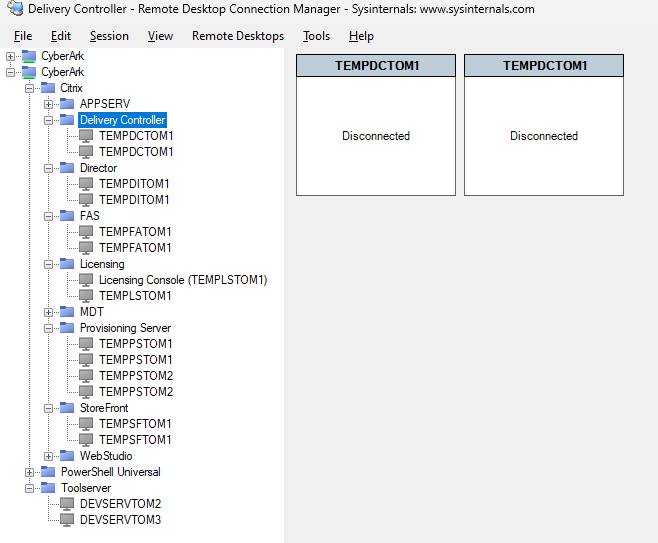The height and width of the screenshot is (543, 658).
Task: Expand the PowerShell Universal folder
Action: pyautogui.click(x=29, y=473)
